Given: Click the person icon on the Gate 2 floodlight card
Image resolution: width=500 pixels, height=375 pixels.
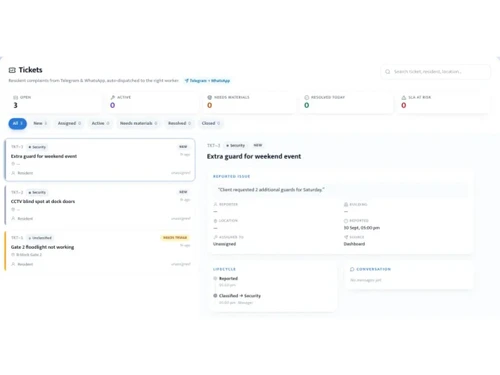Looking at the screenshot, I should [x=13, y=264].
